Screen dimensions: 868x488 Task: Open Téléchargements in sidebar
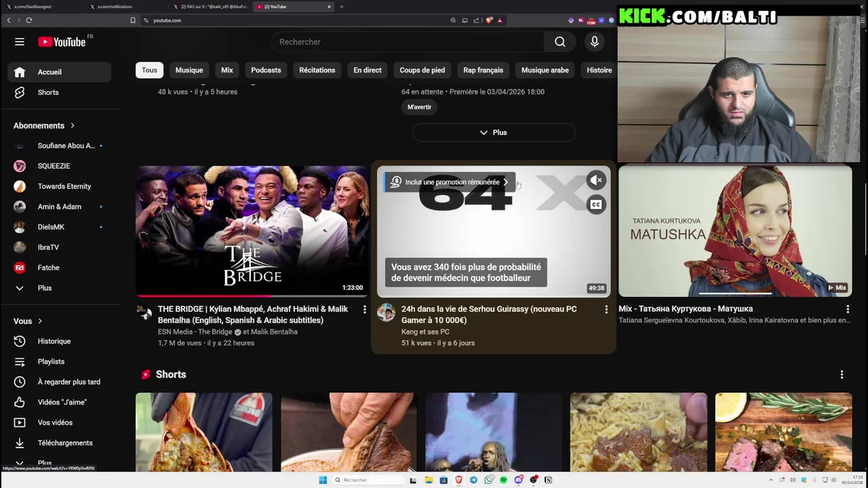[x=60, y=443]
